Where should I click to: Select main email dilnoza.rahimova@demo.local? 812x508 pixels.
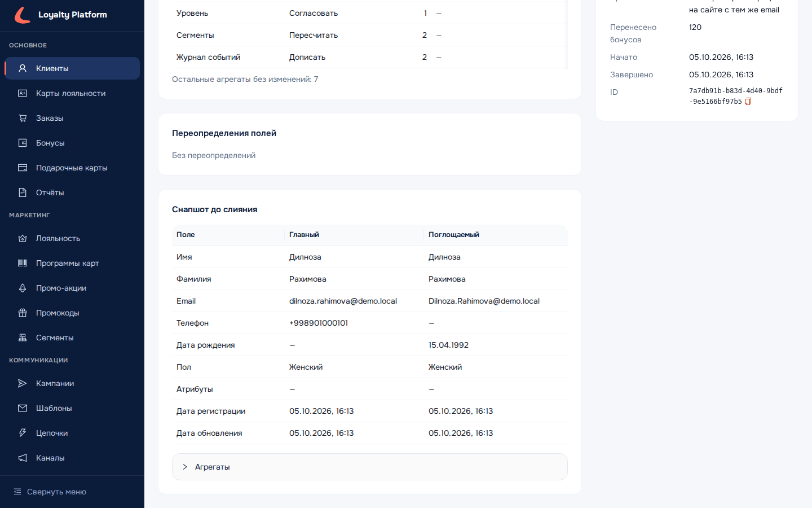pos(343,301)
